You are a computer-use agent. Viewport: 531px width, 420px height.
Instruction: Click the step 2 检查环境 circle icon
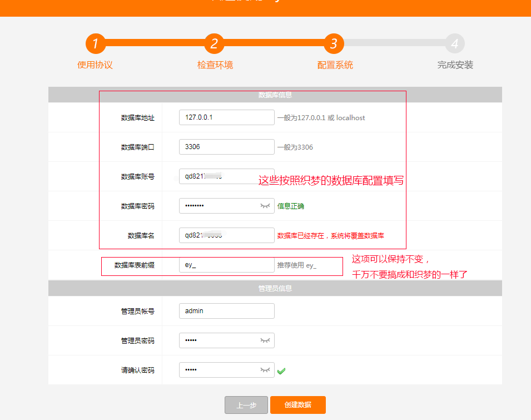pos(216,43)
